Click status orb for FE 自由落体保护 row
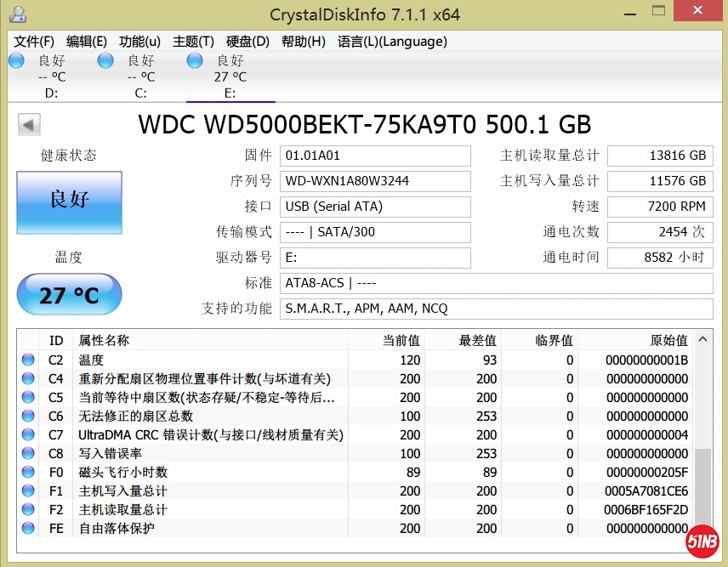 coord(29,528)
